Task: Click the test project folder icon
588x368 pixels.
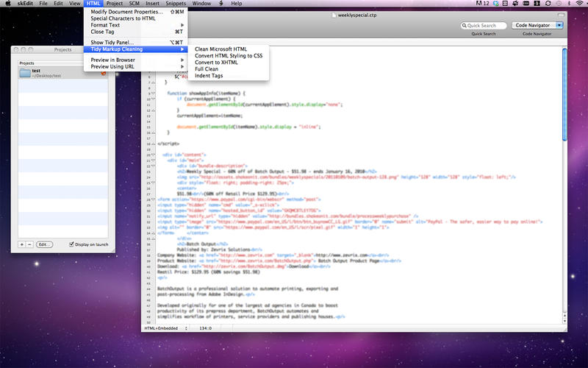Action: pyautogui.click(x=26, y=73)
